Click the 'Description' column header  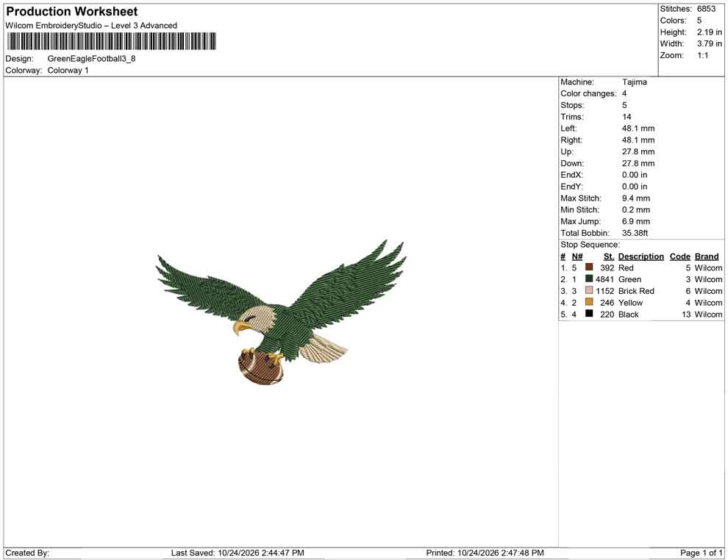640,256
